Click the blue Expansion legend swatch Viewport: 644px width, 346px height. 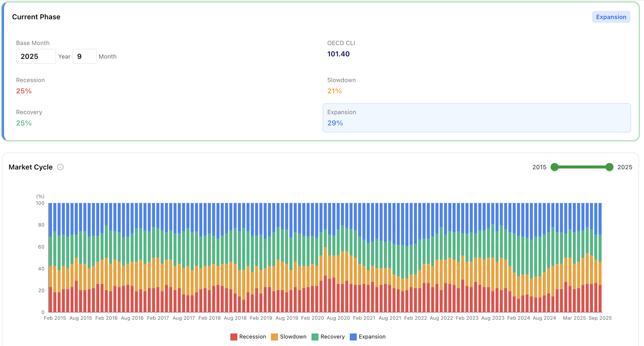(353, 337)
